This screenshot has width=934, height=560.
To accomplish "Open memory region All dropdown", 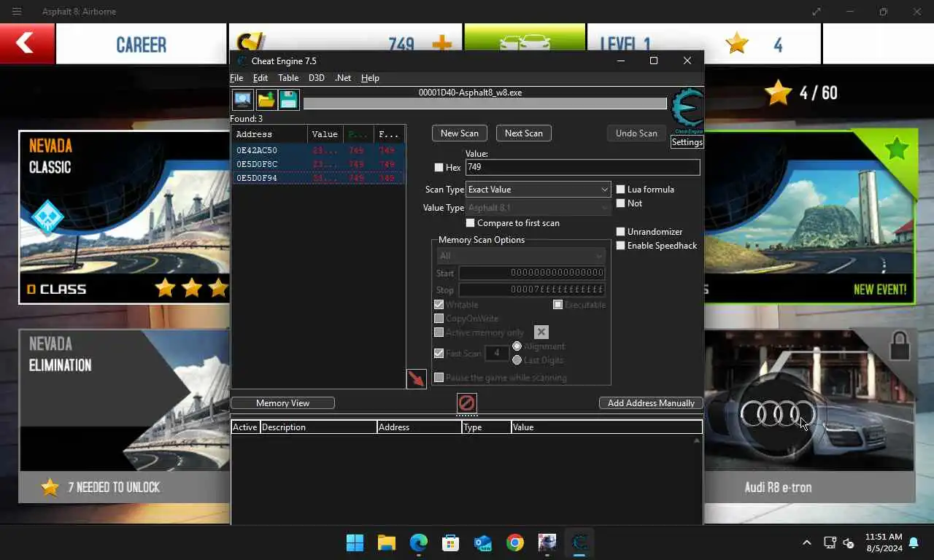I will (x=520, y=256).
